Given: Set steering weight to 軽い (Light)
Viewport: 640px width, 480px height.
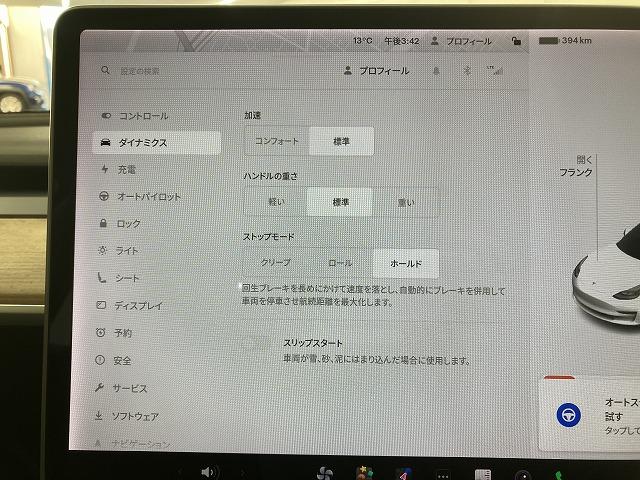Looking at the screenshot, I should pos(275,202).
